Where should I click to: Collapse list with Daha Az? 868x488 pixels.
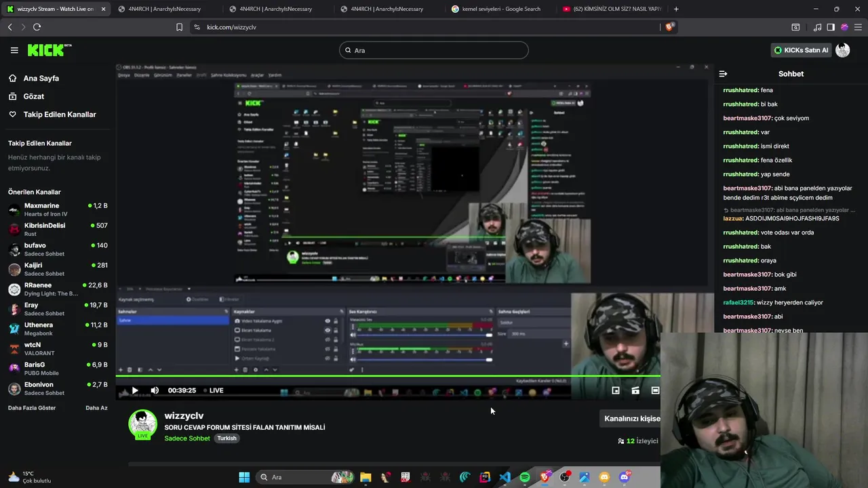[96, 408]
